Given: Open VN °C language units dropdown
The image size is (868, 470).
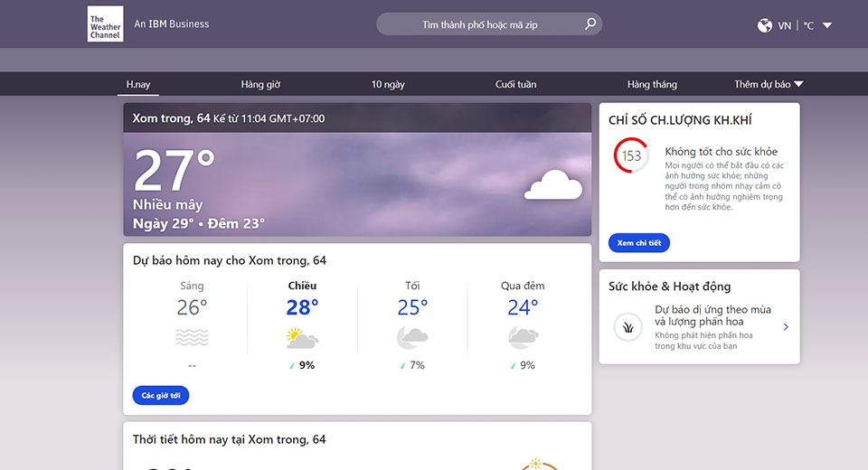Looking at the screenshot, I should [795, 25].
